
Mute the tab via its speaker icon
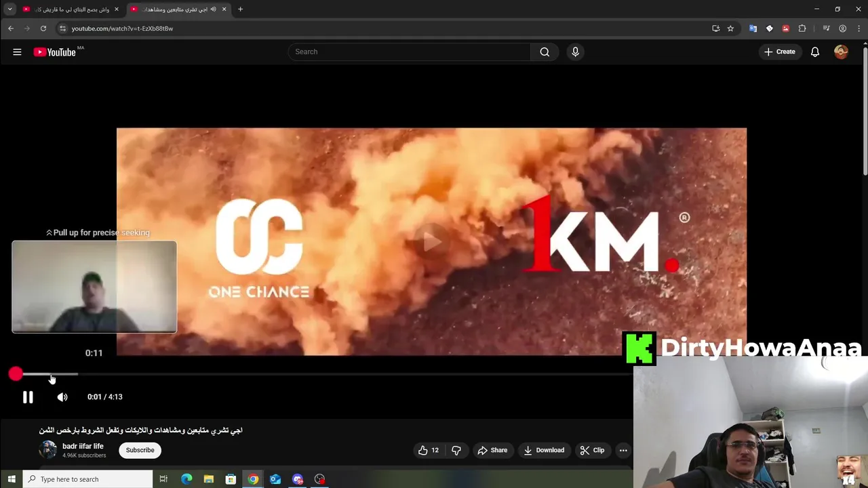(x=213, y=9)
